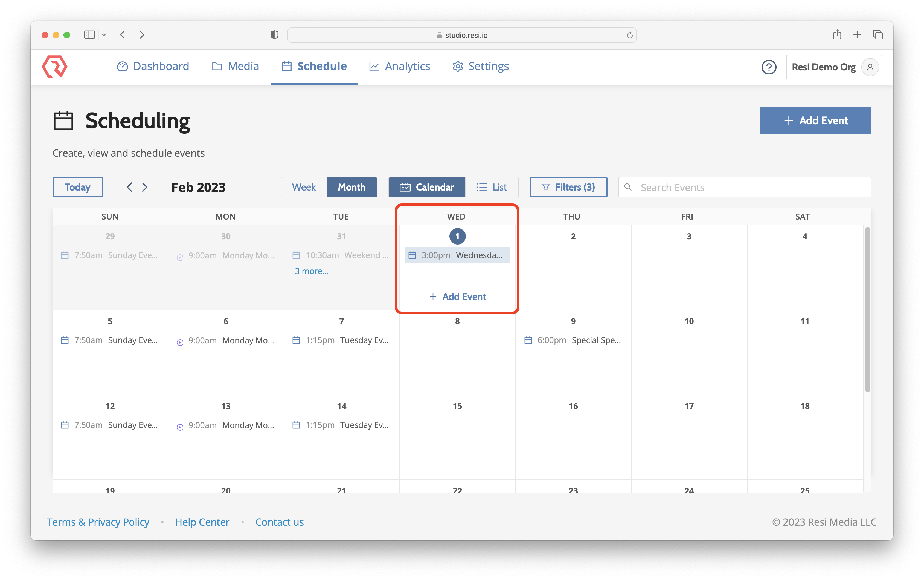Click the blue Add Event button
Image resolution: width=924 pixels, height=581 pixels.
pyautogui.click(x=815, y=120)
